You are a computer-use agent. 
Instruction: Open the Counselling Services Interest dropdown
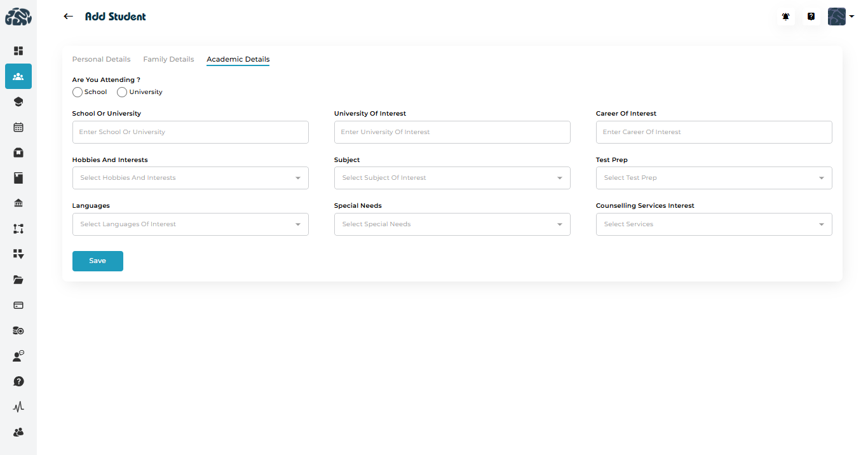(714, 224)
